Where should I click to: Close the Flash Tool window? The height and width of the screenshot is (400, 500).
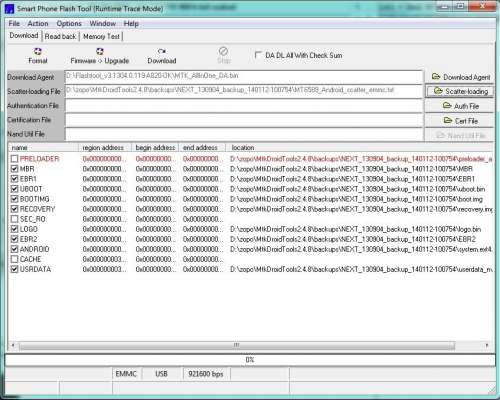tap(483, 6)
